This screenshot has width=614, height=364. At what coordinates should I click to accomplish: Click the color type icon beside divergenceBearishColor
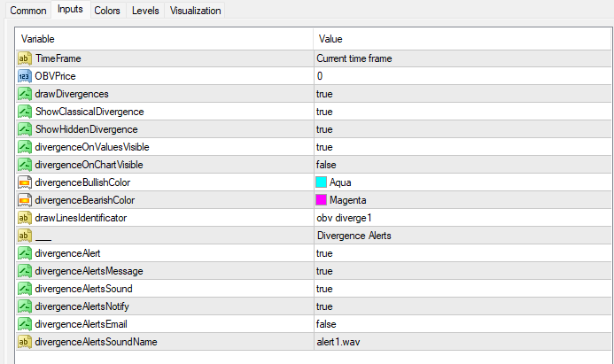pyautogui.click(x=25, y=200)
